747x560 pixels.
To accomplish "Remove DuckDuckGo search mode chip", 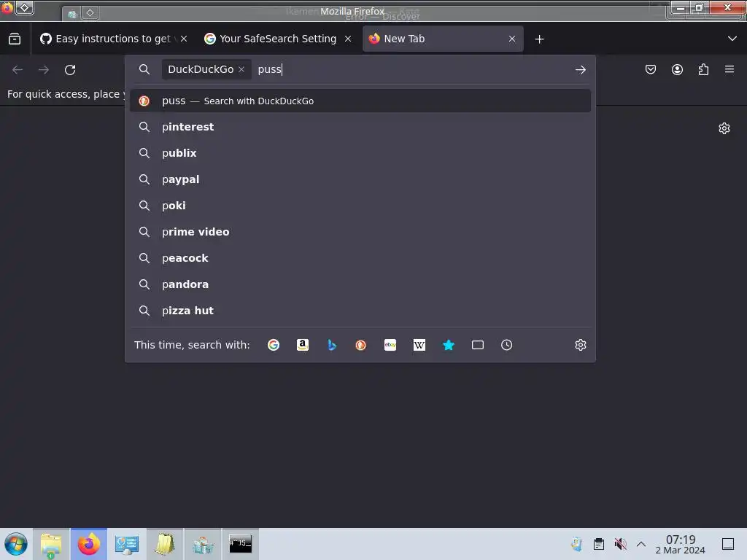I will 241,69.
